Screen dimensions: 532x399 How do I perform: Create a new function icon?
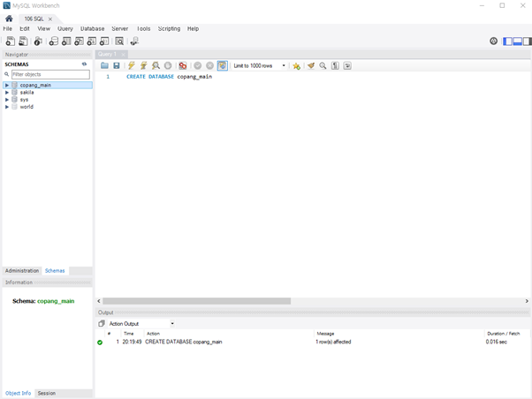104,41
